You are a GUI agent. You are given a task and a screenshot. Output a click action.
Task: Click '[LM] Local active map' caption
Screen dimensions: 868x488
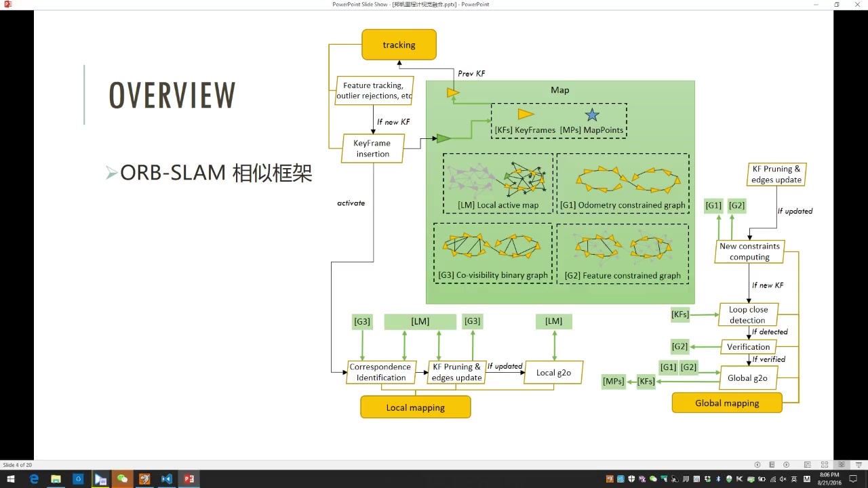click(498, 205)
